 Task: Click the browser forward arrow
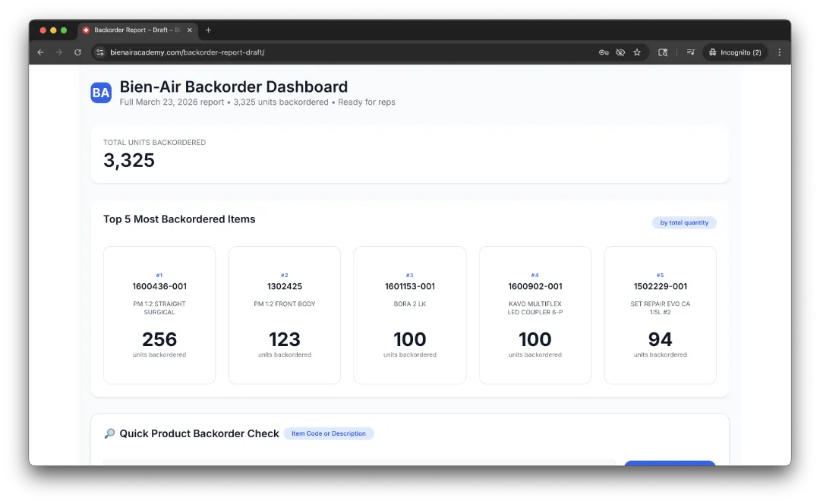tap(59, 52)
